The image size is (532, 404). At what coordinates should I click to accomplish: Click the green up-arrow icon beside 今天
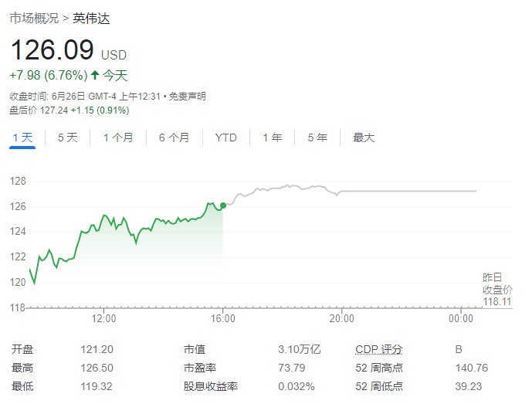point(95,76)
